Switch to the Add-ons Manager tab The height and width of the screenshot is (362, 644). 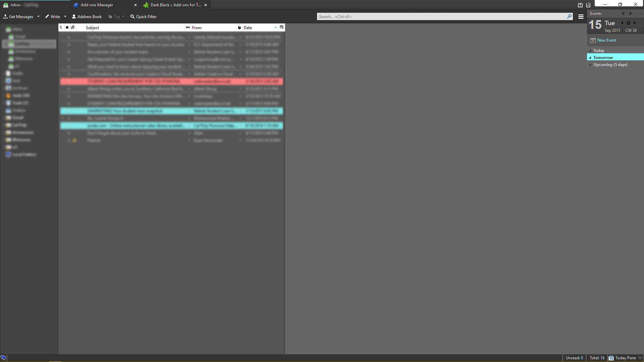tap(97, 5)
